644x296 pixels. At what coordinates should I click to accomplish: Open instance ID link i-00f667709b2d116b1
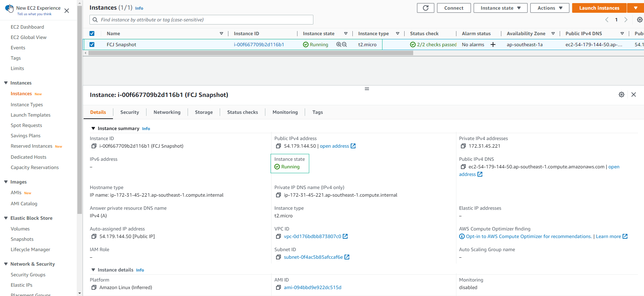point(259,45)
